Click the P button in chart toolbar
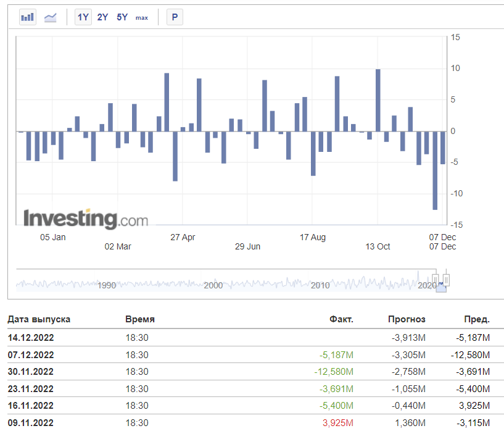This screenshot has height=431, width=504. point(175,17)
